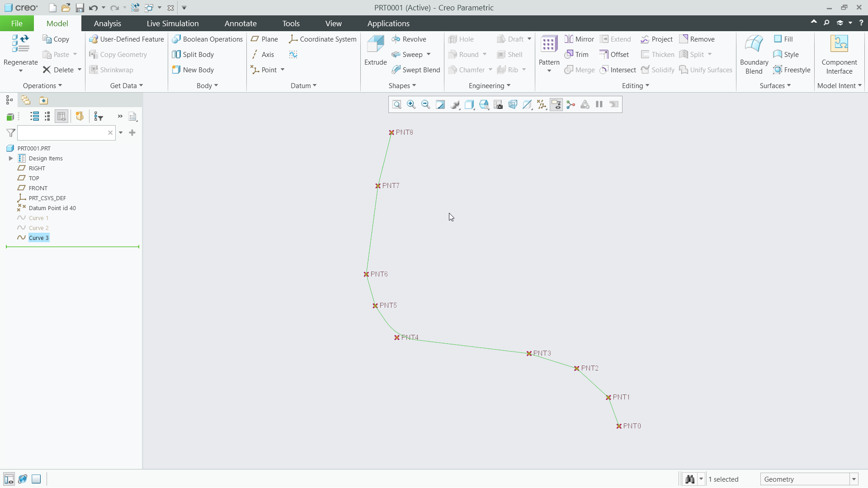Select Datum Point id 40 in tree

pos(52,208)
